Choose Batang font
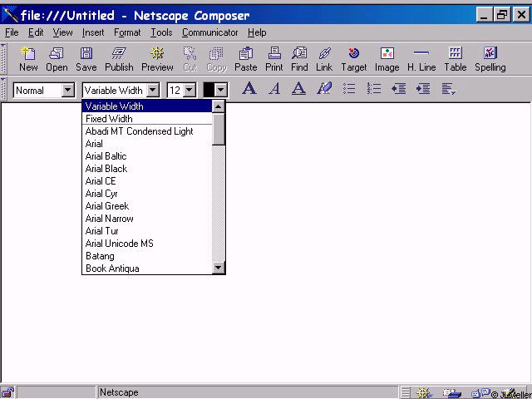This screenshot has height=399, width=532. tap(147, 256)
